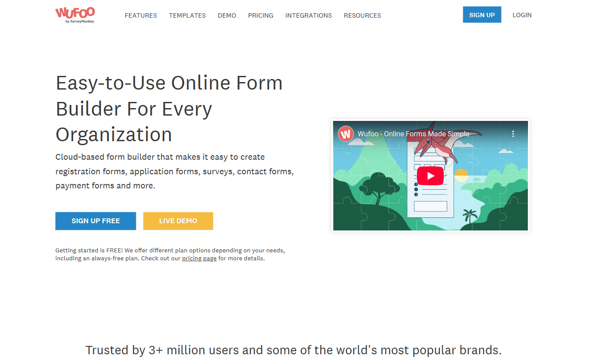Open the Pricing navigation item
This screenshot has height=364, width=592.
(x=261, y=15)
